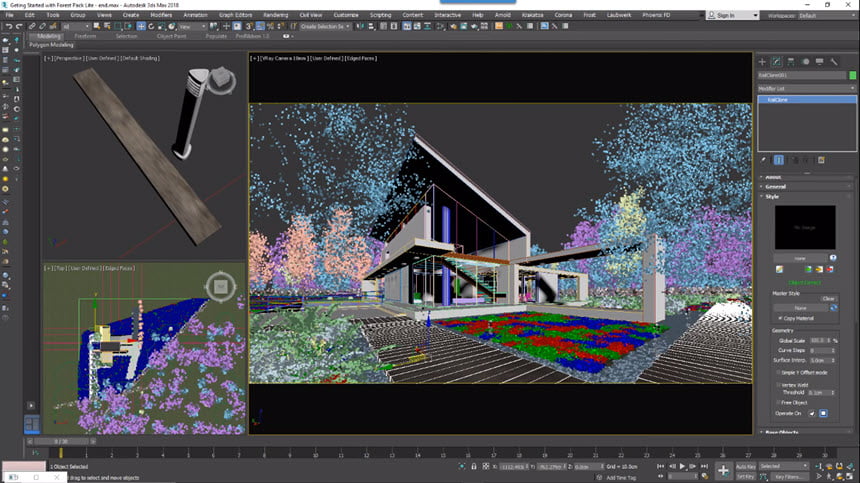Open the Modify tab in command panel
860x483 pixels.
pos(777,62)
